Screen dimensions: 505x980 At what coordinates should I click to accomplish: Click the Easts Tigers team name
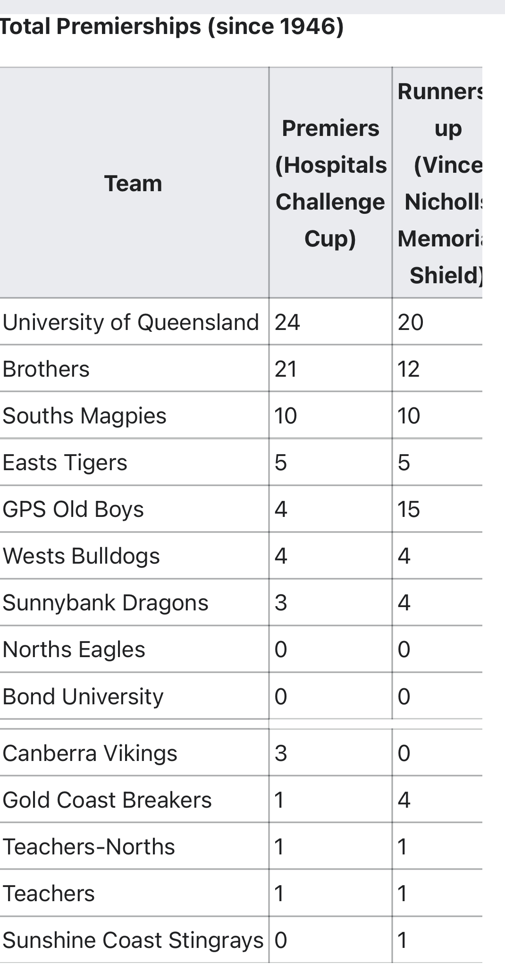pos(65,463)
